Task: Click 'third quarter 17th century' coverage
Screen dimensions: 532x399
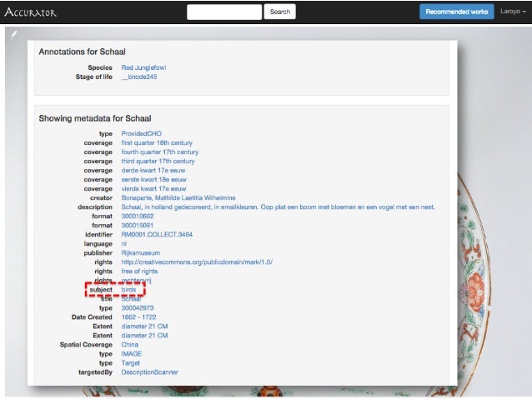Action: [158, 161]
